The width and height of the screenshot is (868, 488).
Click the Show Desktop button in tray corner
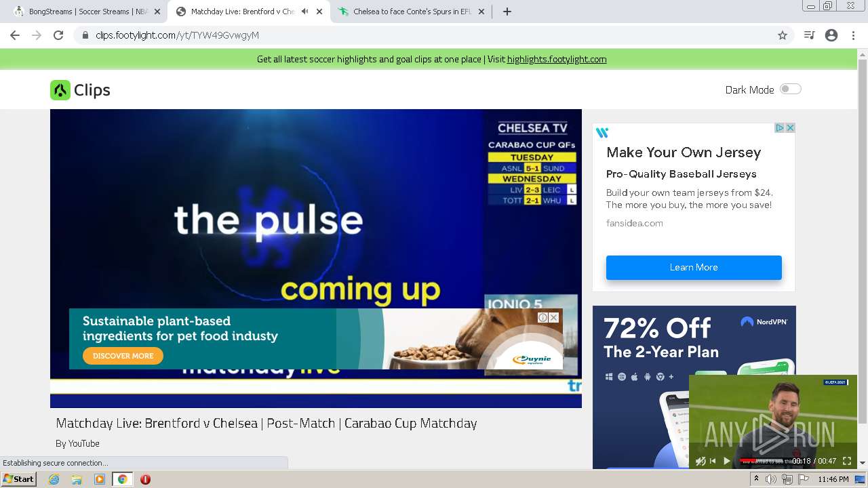click(x=860, y=479)
